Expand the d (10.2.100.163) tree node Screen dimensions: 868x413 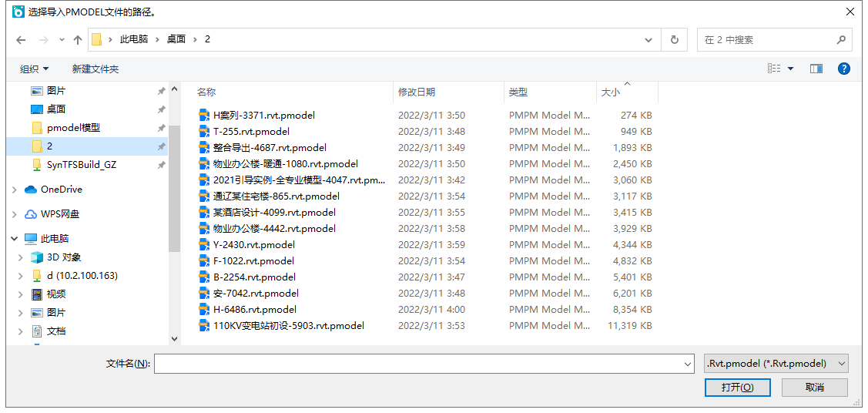(21, 276)
